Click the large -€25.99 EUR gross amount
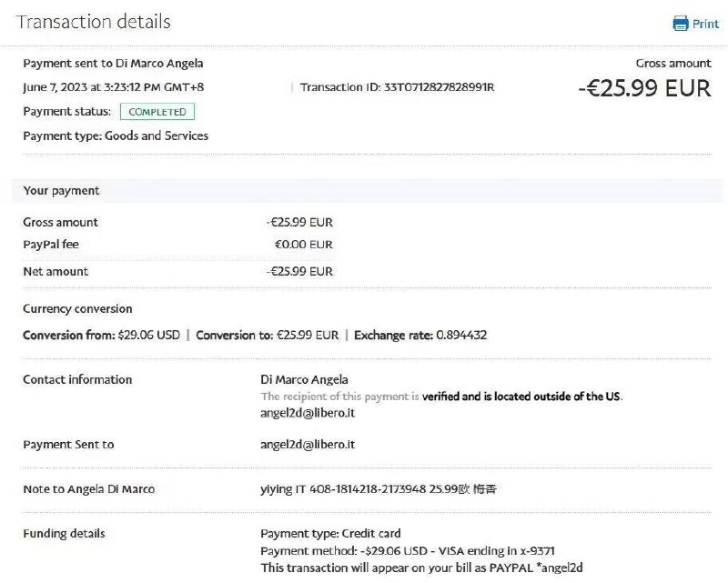The image size is (728, 583). (644, 88)
